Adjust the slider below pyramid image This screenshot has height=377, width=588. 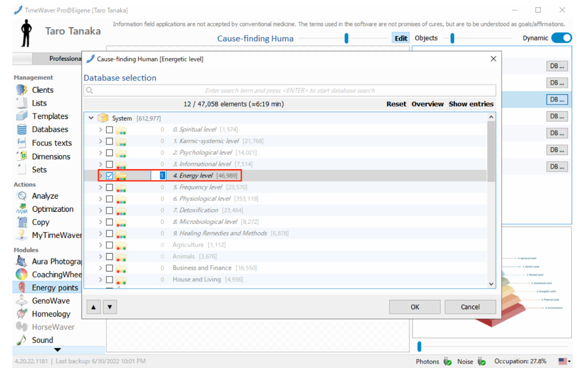click(x=419, y=347)
